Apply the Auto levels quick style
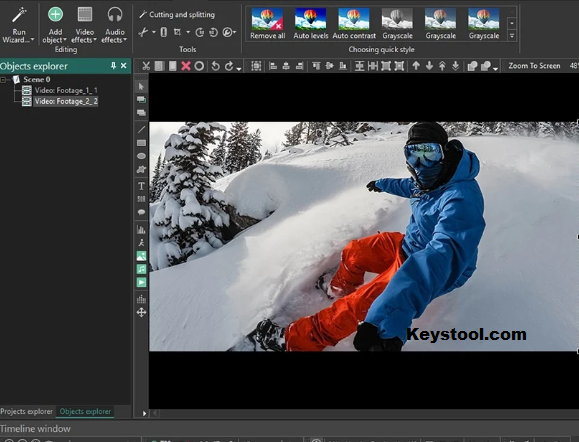Viewport: 579px width, 442px height. pyautogui.click(x=311, y=24)
